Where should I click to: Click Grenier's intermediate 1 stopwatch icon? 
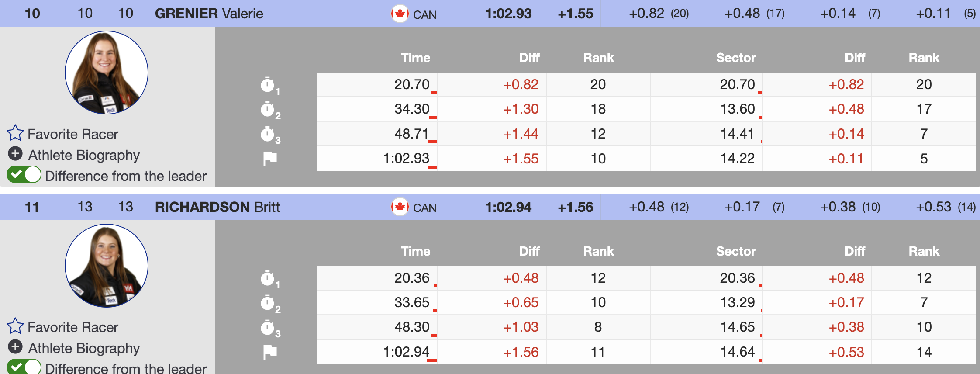point(268,85)
